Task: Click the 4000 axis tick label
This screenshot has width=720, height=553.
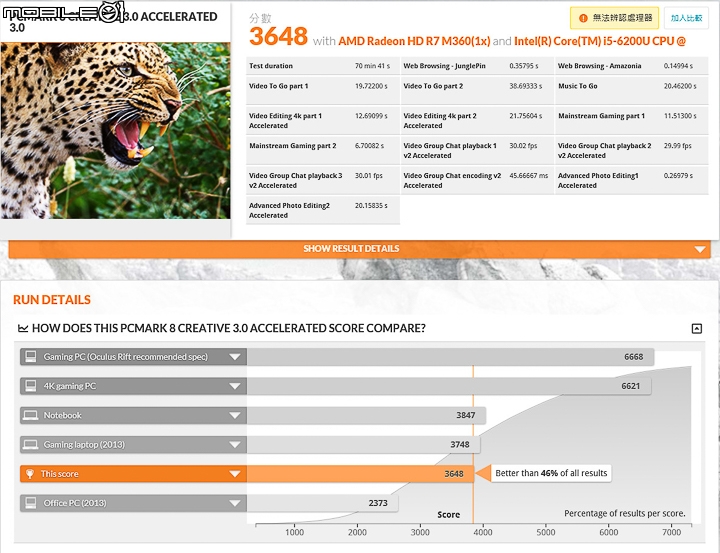Action: click(x=483, y=532)
